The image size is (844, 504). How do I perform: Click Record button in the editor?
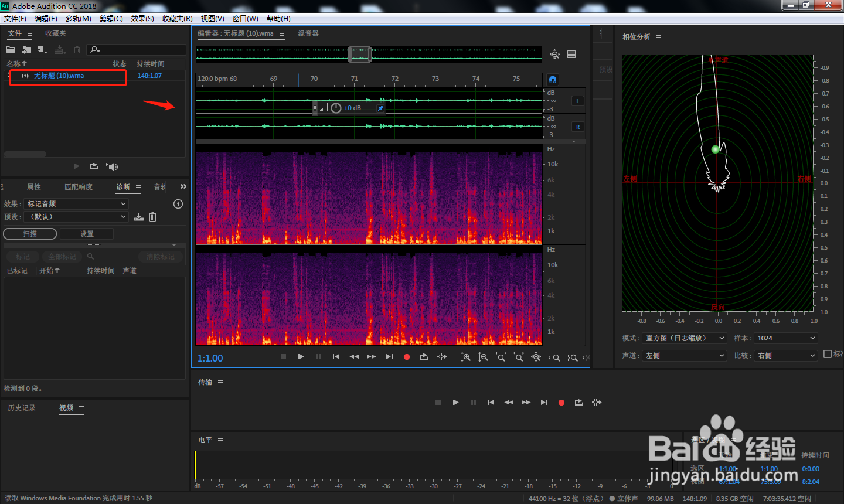(x=407, y=357)
